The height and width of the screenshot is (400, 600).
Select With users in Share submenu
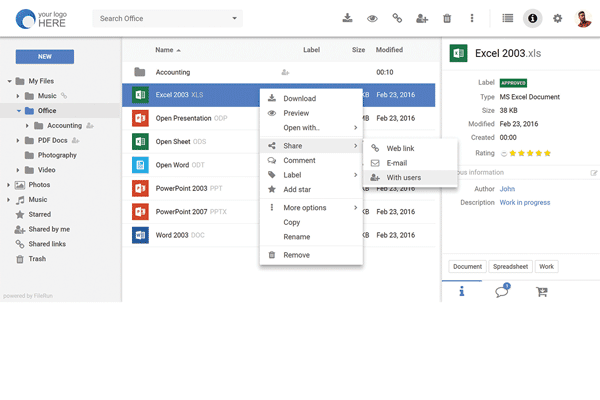click(x=410, y=177)
